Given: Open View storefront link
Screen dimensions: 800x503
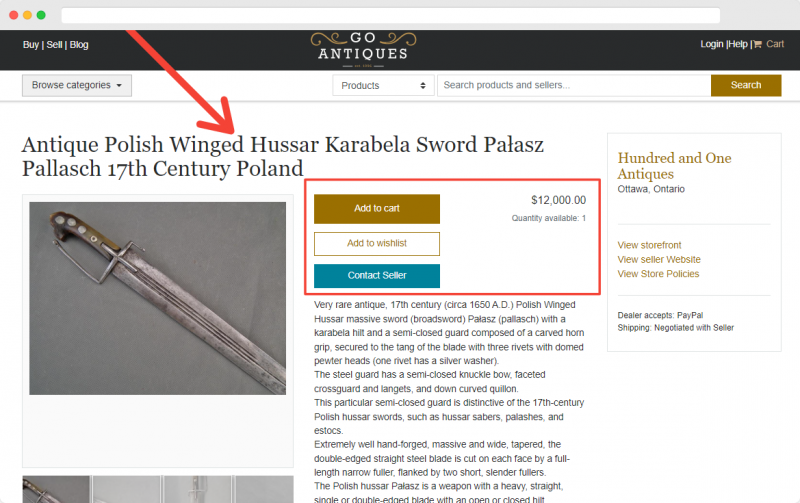Looking at the screenshot, I should [649, 245].
